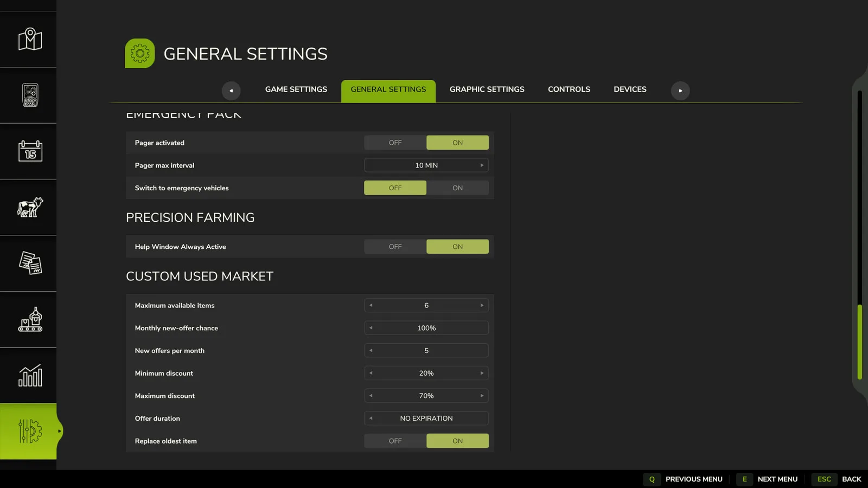Go to next settings tab arrow
This screenshot has height=488, width=868.
click(680, 91)
